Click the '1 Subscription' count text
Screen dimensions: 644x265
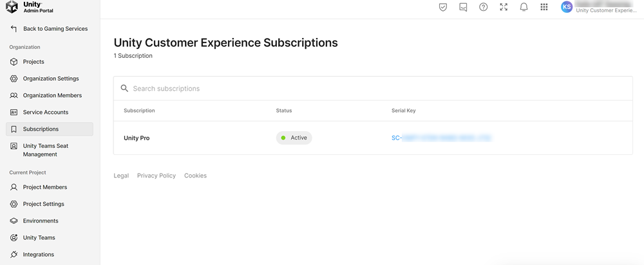(x=133, y=56)
